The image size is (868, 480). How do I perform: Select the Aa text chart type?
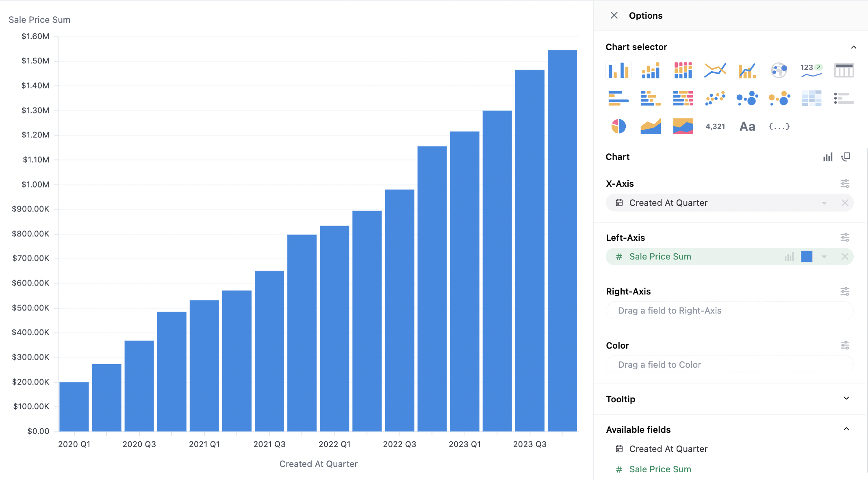(747, 127)
